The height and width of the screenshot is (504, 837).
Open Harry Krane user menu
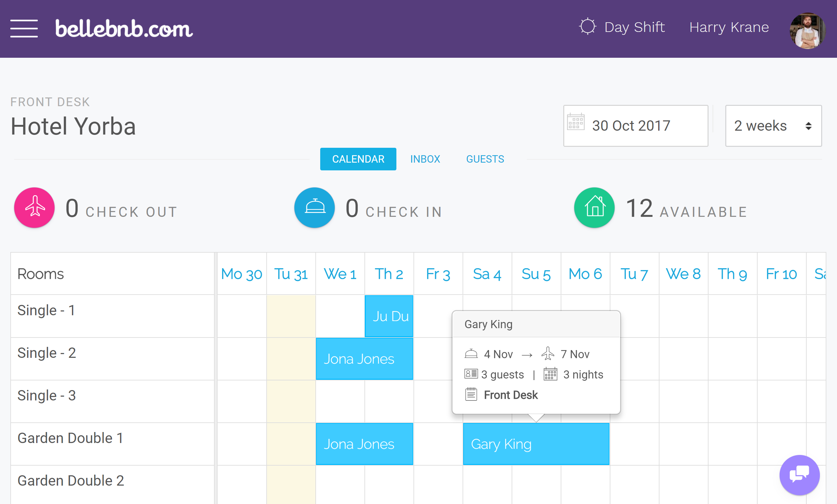pos(729,27)
